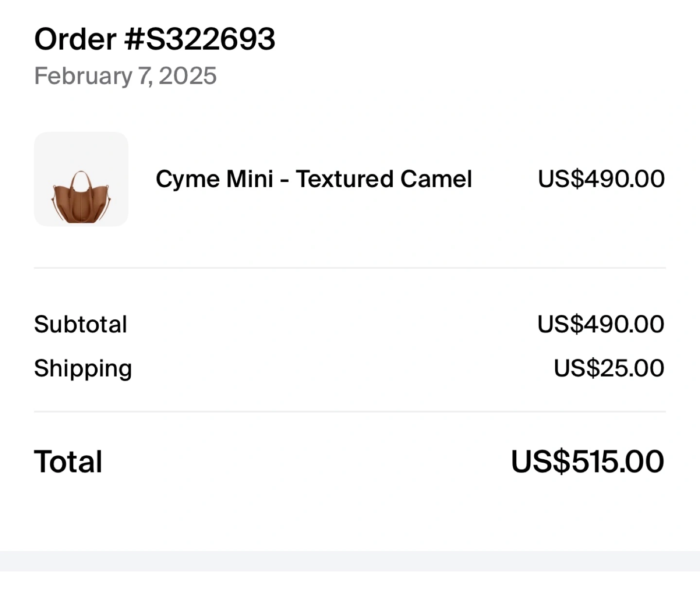Open Cyme Mini - Textured Camel product name
The width and height of the screenshot is (700, 608).
[314, 179]
